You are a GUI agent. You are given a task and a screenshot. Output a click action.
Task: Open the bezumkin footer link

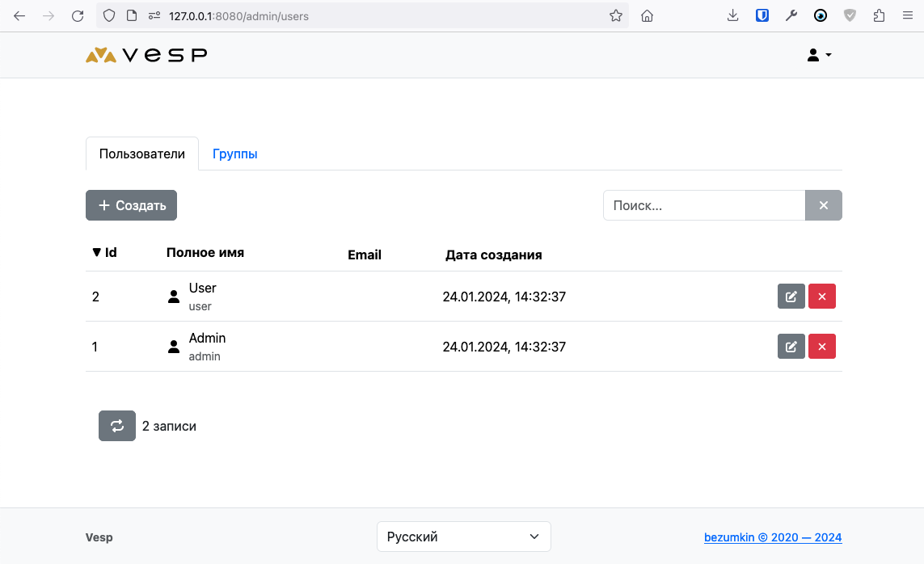point(772,537)
